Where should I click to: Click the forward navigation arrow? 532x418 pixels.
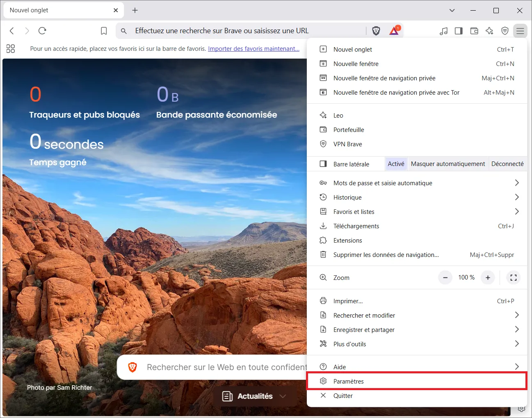[27, 31]
